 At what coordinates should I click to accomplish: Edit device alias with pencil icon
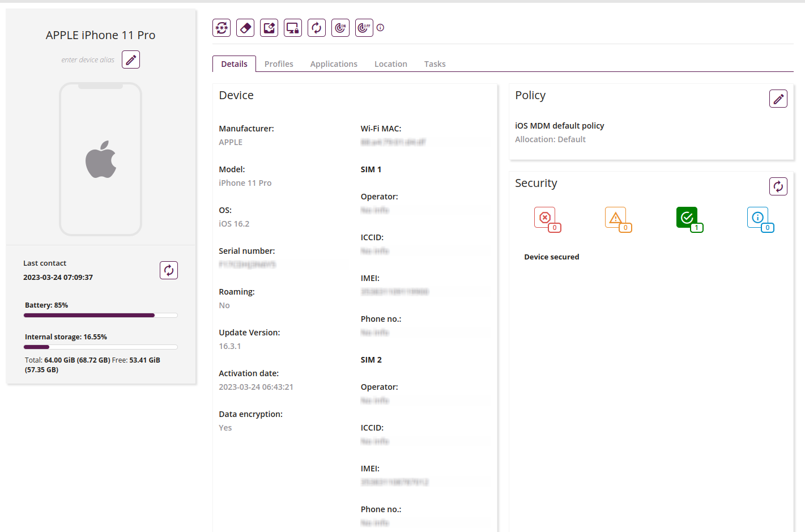click(x=131, y=59)
